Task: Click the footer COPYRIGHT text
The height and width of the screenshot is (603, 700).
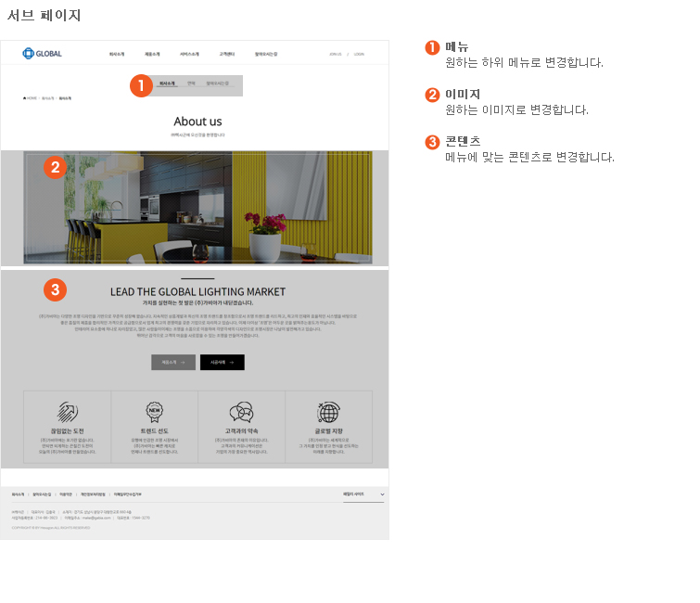Action: coord(51,528)
